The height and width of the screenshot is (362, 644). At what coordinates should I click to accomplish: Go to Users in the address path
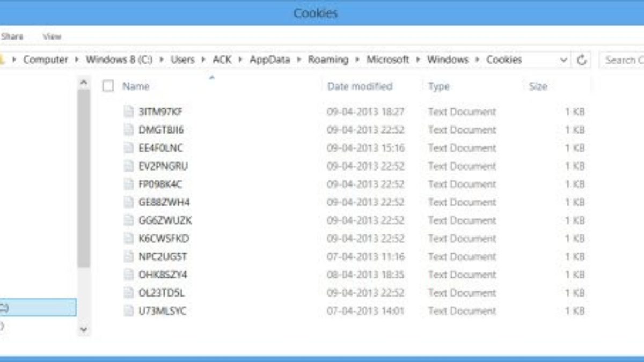pos(182,60)
